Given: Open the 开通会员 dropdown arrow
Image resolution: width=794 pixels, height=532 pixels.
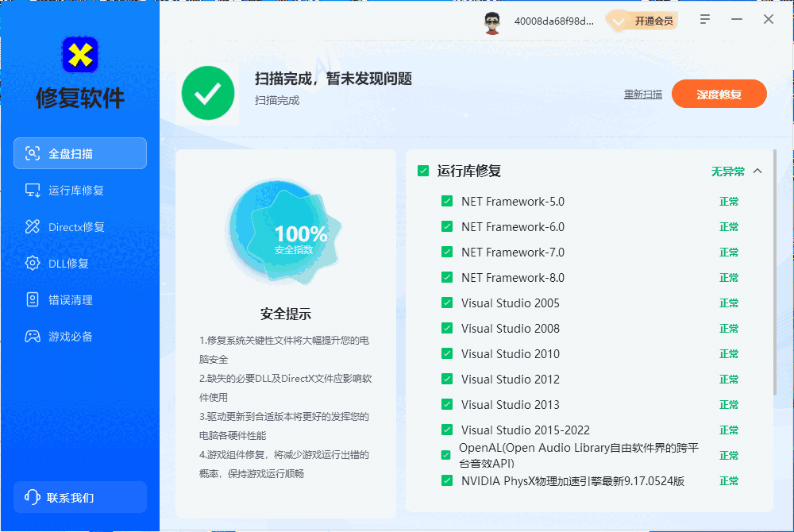Looking at the screenshot, I should coord(618,21).
